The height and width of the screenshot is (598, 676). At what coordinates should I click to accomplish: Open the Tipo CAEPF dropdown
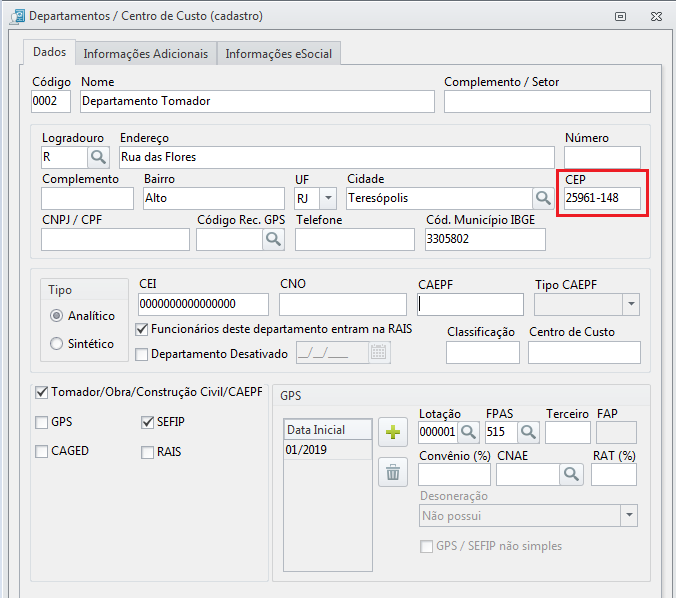point(631,304)
